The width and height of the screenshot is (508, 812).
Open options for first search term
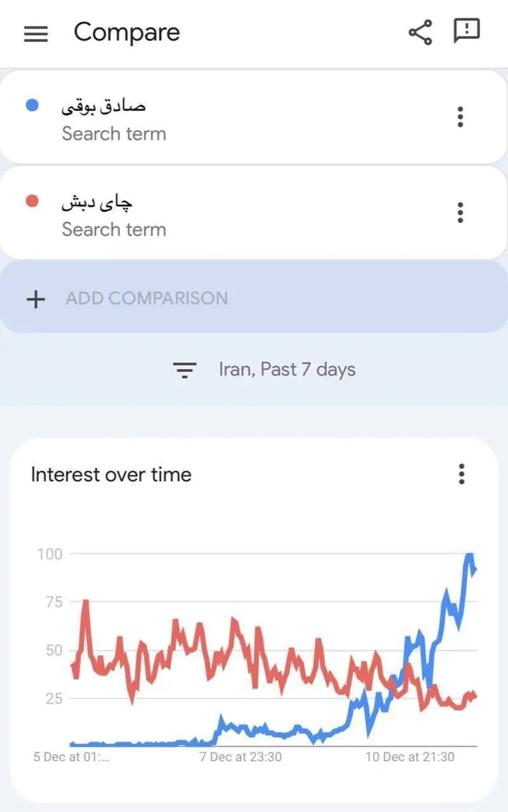[x=460, y=117]
